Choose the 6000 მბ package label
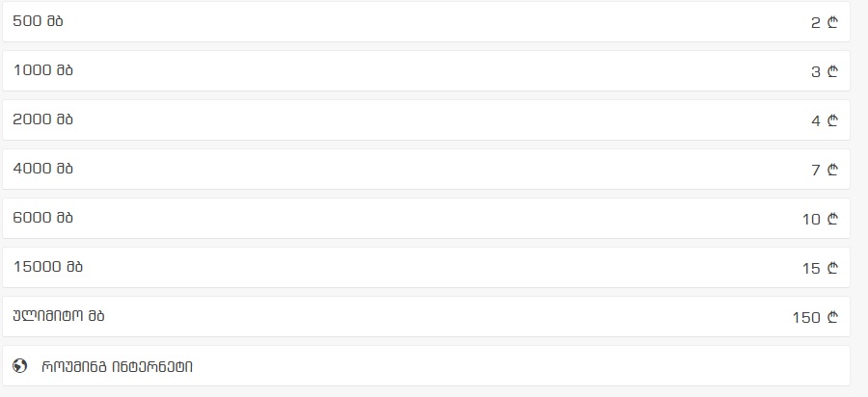 click(42, 218)
